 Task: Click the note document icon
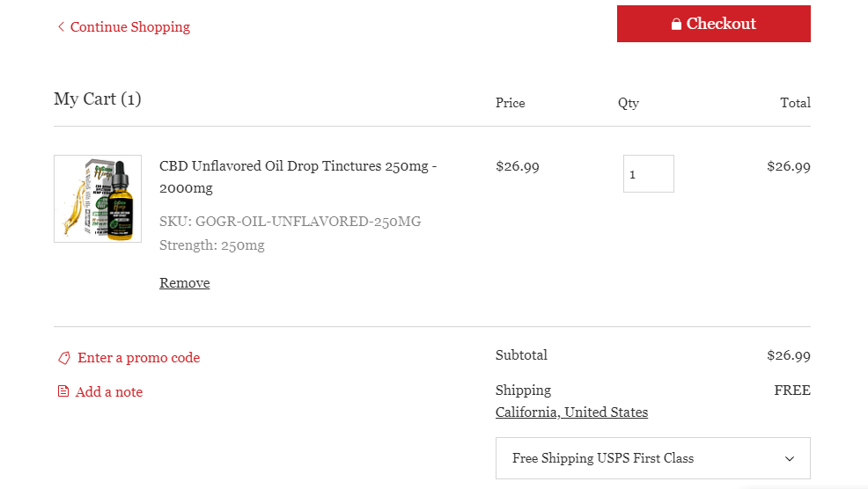click(63, 391)
